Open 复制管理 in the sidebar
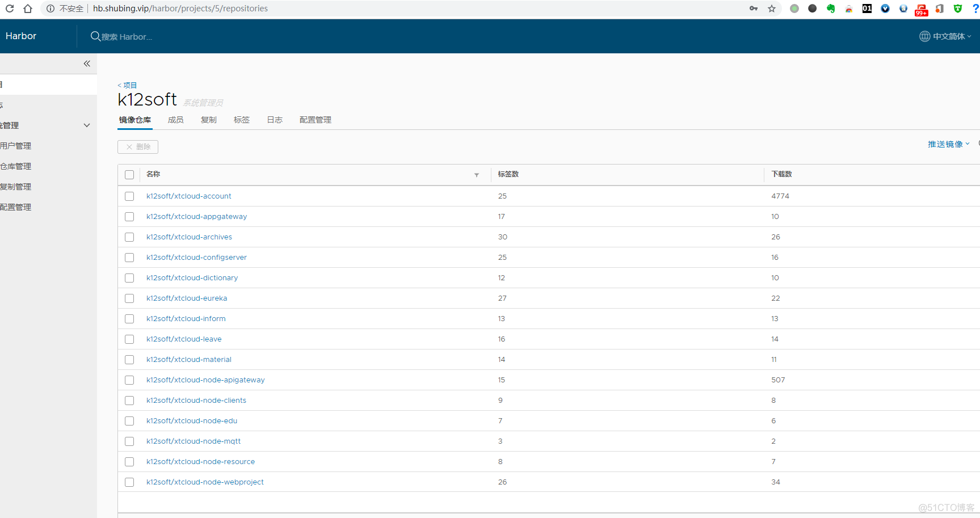The image size is (980, 518). click(16, 187)
